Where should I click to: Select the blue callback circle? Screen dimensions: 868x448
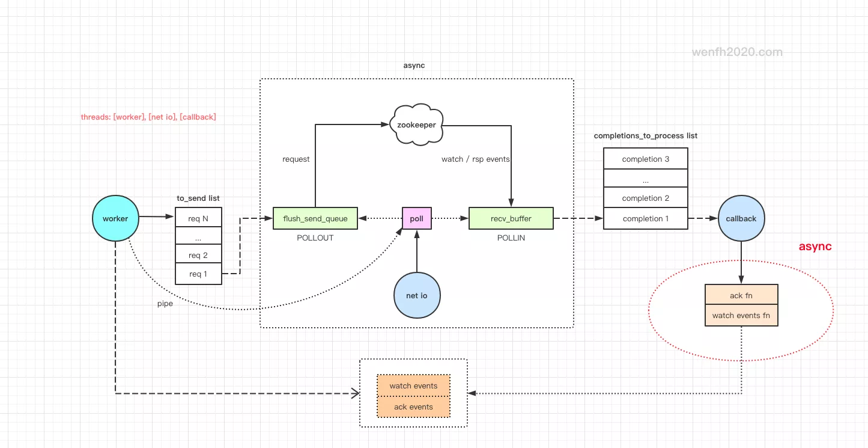741,219
